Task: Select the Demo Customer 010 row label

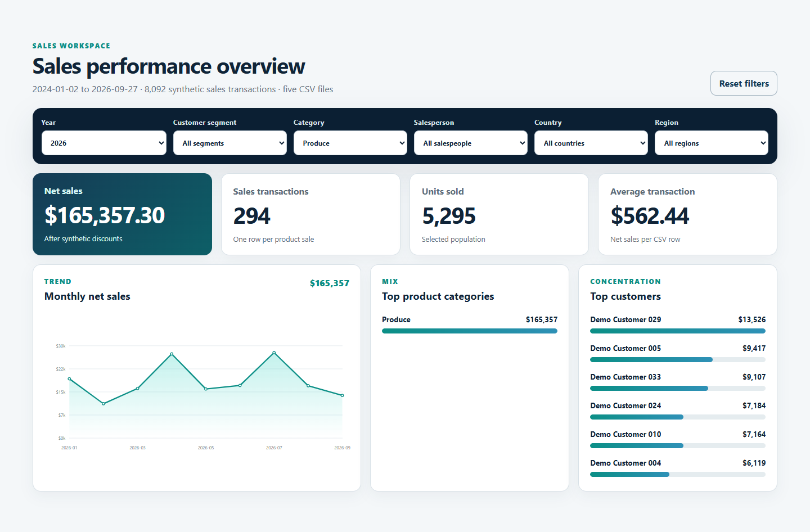Action: tap(625, 434)
